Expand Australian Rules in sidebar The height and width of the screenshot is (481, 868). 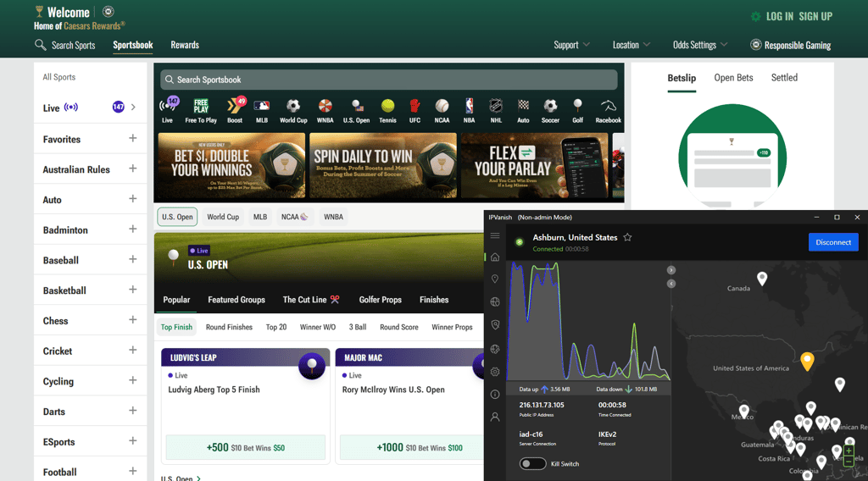[x=133, y=169]
